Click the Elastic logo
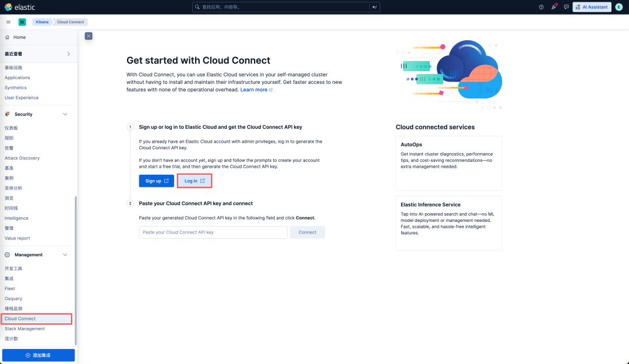 (x=20, y=7)
